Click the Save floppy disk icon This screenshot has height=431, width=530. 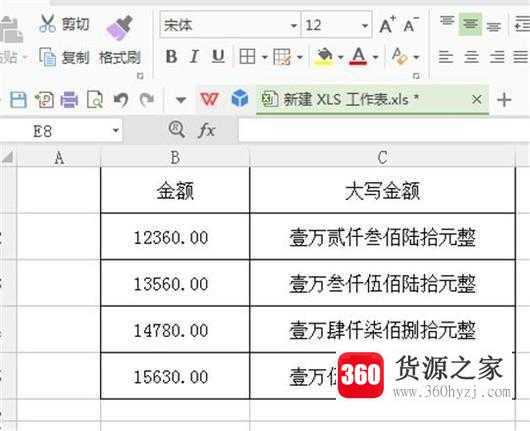click(18, 100)
